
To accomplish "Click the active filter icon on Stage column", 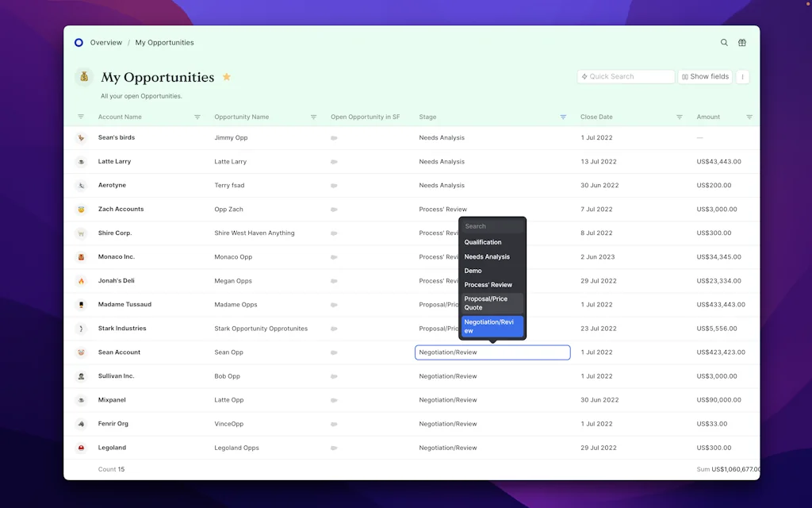I will 564,117.
